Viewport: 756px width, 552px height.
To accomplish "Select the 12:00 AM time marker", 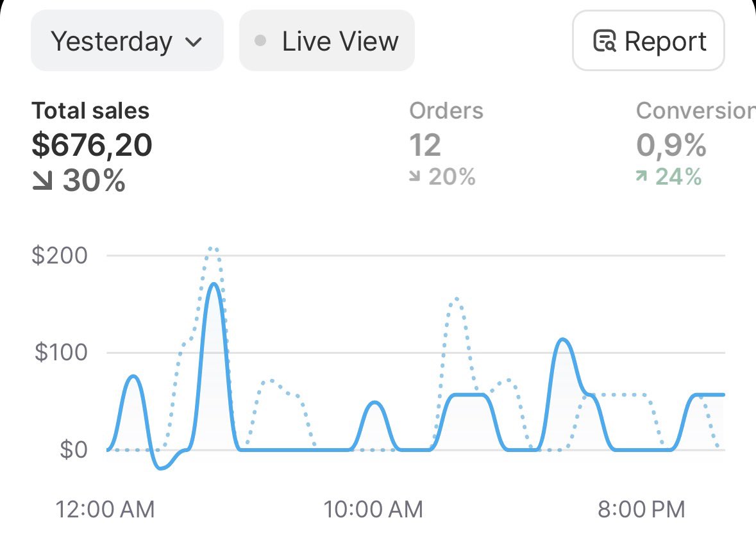I will [105, 510].
